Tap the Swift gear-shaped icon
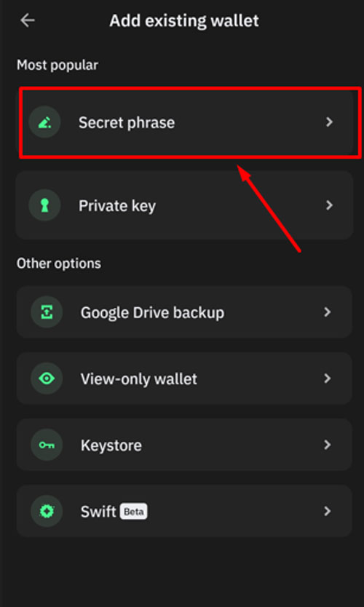Screen dimensions: 364x607 click(x=47, y=512)
